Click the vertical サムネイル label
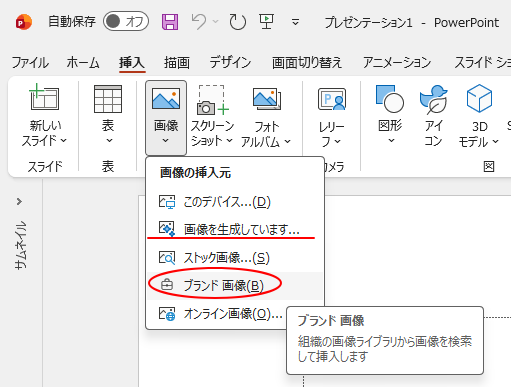This screenshot has width=511, height=387. (x=21, y=245)
